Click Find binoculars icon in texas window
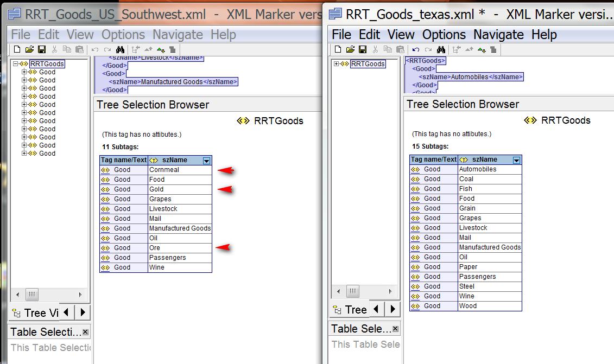This screenshot has width=614, height=364. pyautogui.click(x=441, y=49)
